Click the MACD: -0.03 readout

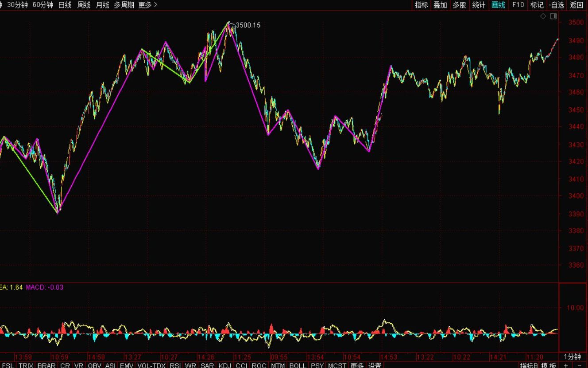(x=44, y=287)
